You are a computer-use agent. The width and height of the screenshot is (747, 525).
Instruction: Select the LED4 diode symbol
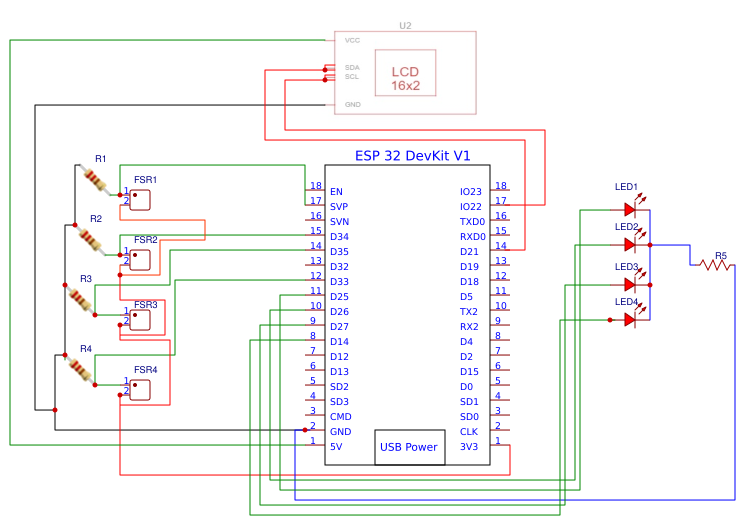coord(630,320)
